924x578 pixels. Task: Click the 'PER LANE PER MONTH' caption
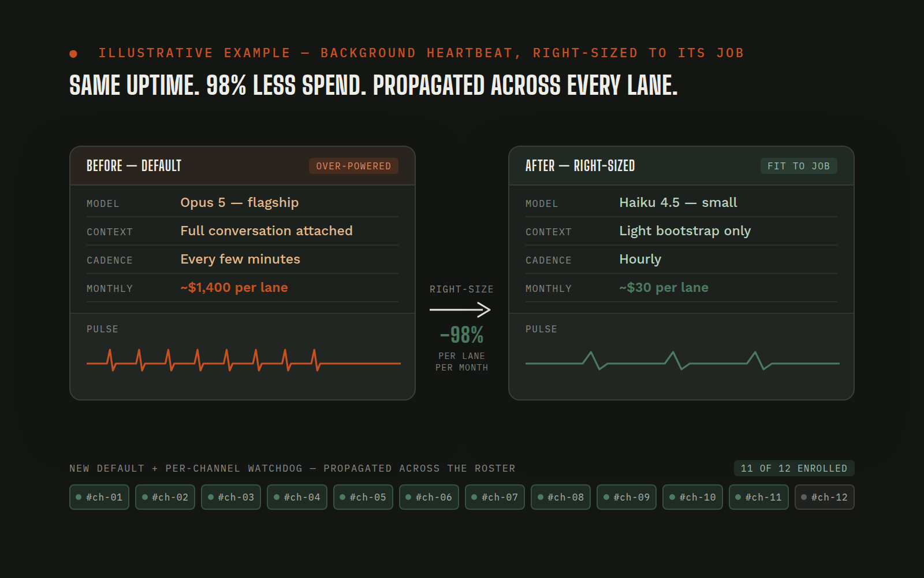[461, 362]
